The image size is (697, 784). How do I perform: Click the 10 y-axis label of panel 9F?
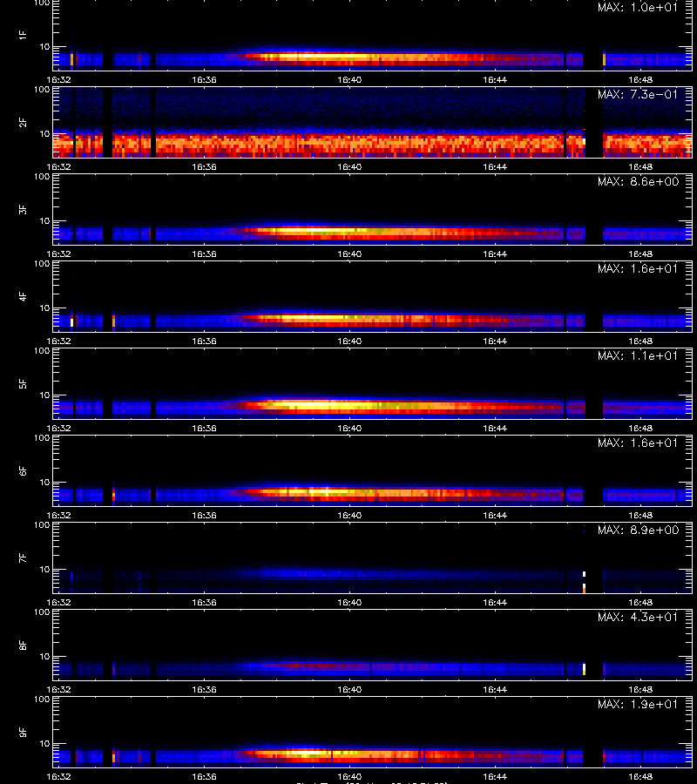click(44, 744)
